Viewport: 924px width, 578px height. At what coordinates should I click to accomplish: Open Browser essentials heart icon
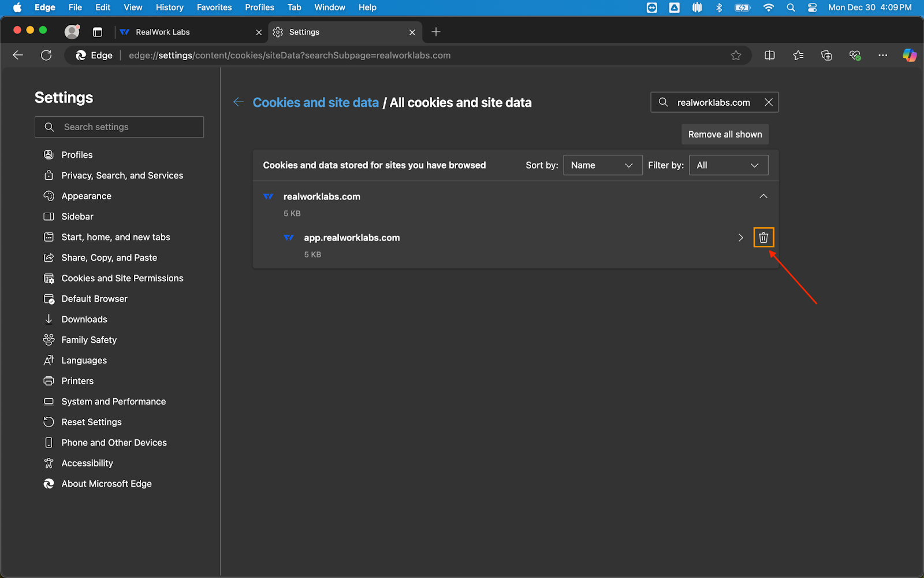coord(855,55)
